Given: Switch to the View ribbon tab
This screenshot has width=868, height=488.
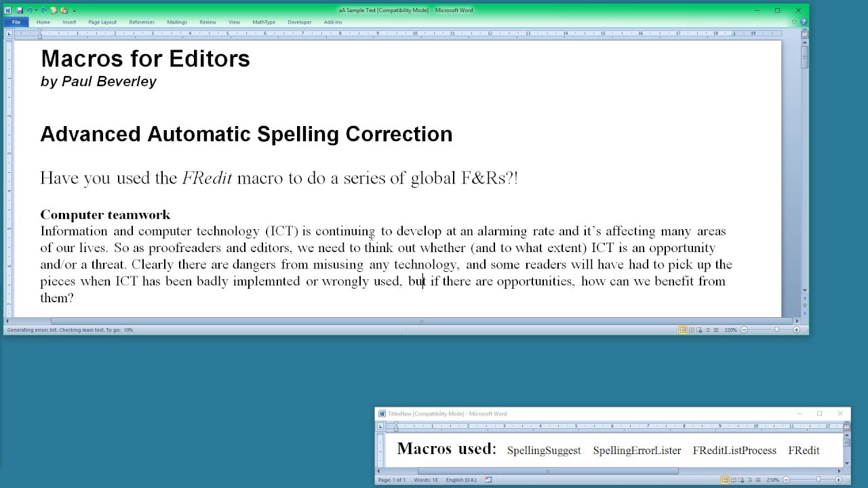Looking at the screenshot, I should pyautogui.click(x=234, y=22).
